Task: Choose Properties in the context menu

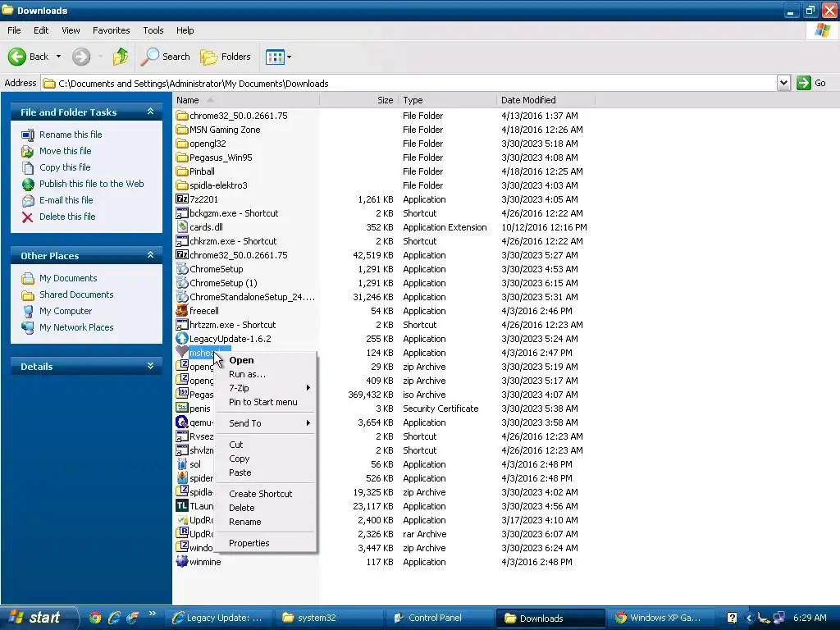Action: [266, 543]
